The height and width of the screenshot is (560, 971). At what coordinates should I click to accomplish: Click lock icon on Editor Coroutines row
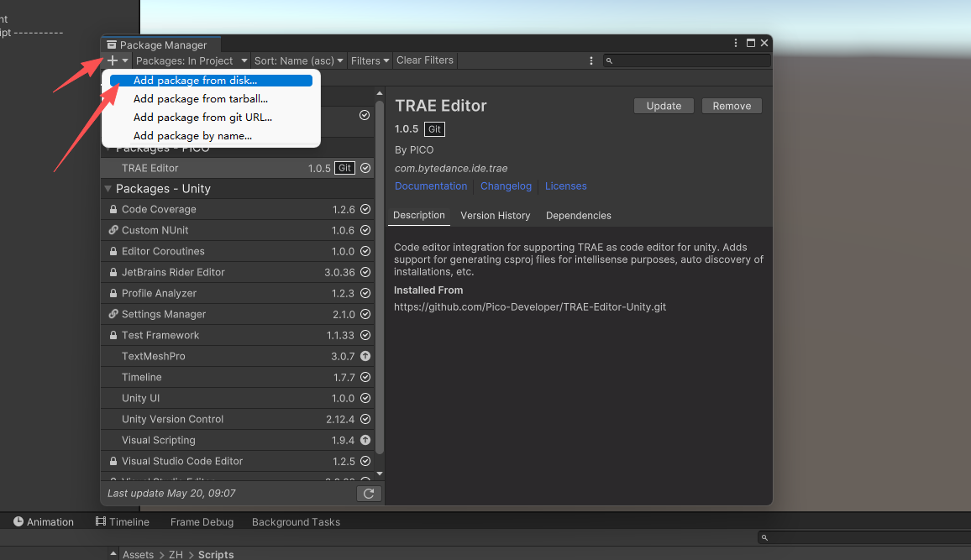113,251
